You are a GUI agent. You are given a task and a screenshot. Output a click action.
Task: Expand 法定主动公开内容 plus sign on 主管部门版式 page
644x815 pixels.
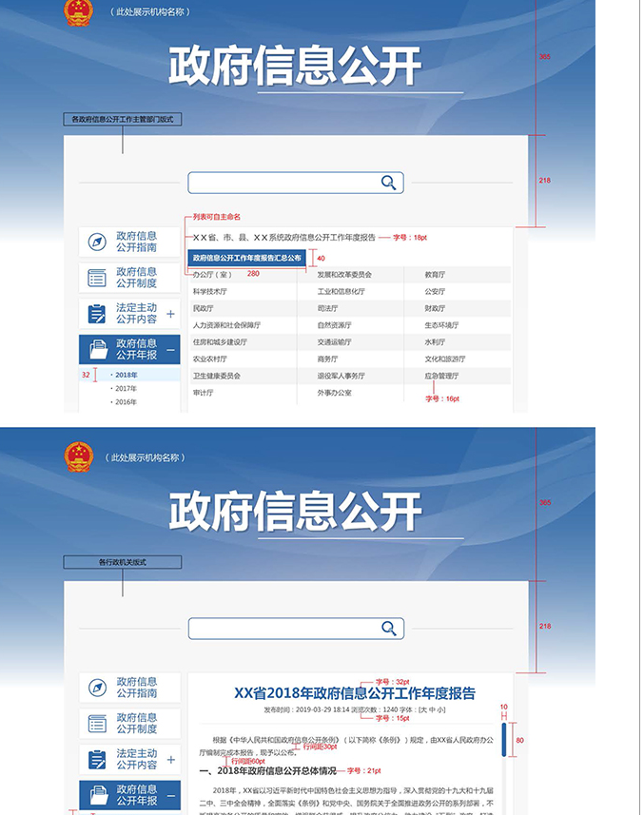(x=170, y=314)
